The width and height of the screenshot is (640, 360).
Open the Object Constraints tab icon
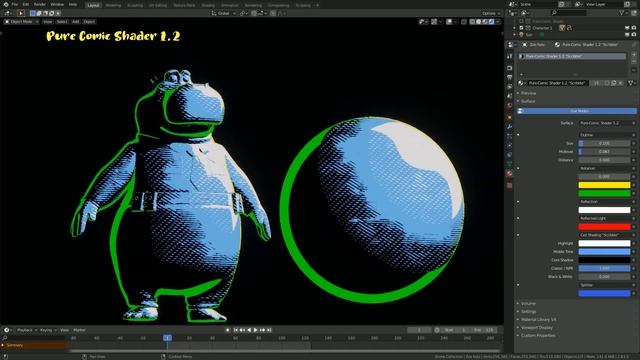pos(509,155)
